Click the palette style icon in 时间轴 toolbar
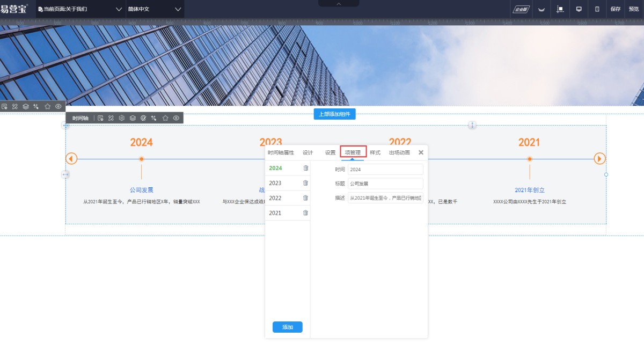 tap(143, 118)
